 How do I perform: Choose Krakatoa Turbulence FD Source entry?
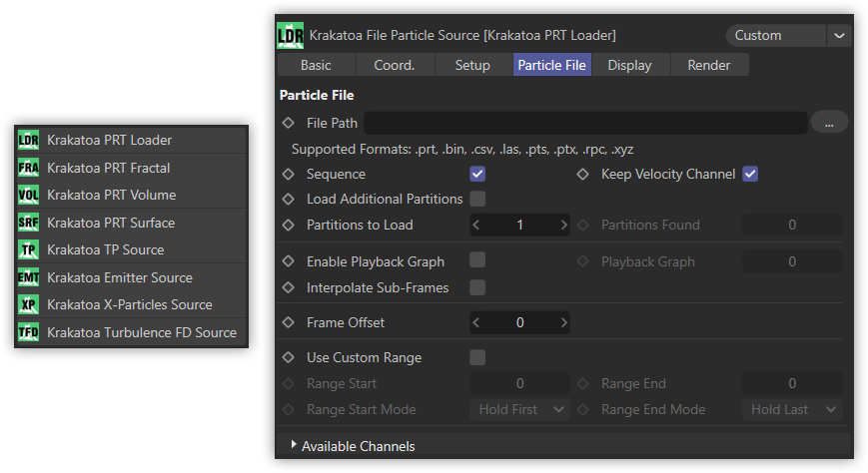coord(132,332)
